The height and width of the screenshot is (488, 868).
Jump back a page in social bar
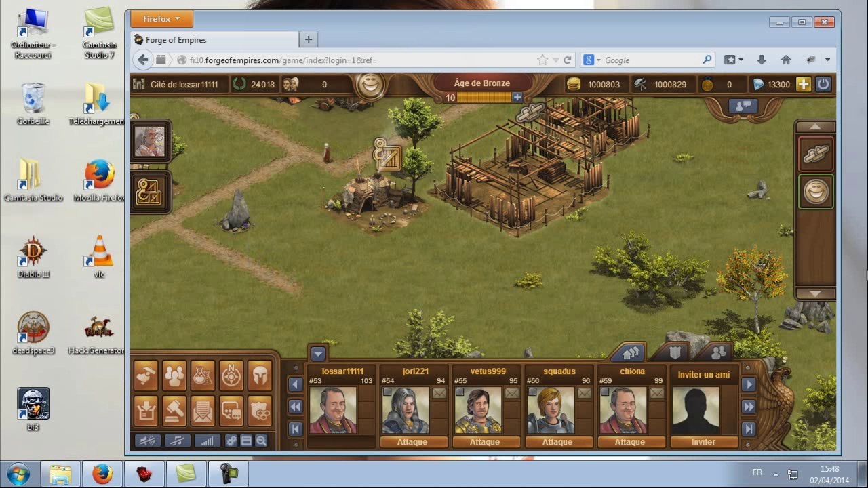295,407
